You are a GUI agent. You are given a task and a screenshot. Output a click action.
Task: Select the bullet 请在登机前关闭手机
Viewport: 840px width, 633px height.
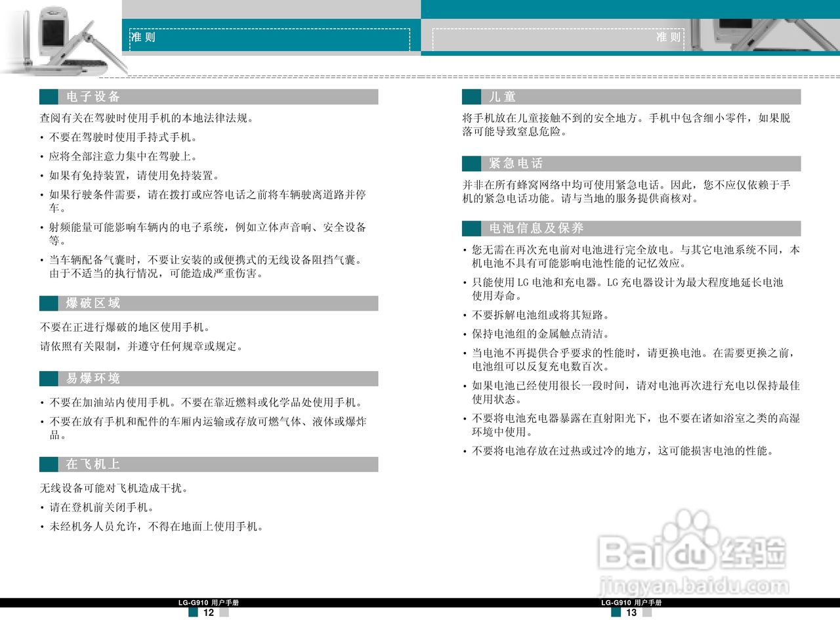point(97,508)
